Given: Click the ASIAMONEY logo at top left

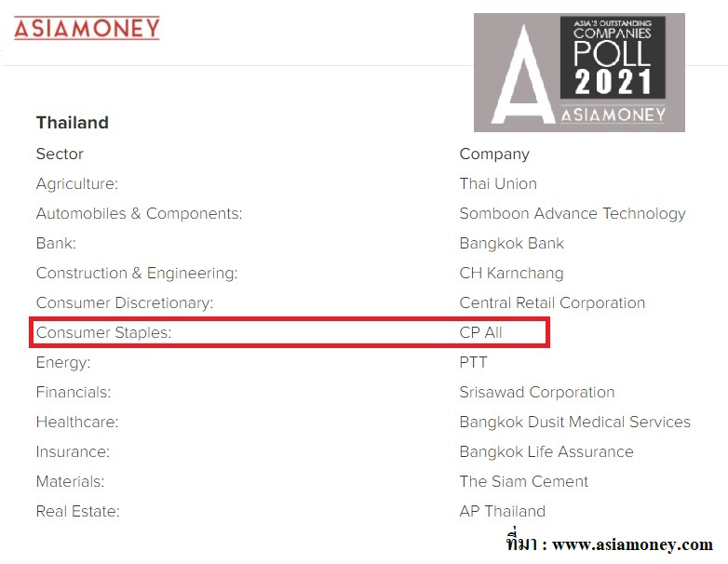Looking at the screenshot, I should point(87,28).
